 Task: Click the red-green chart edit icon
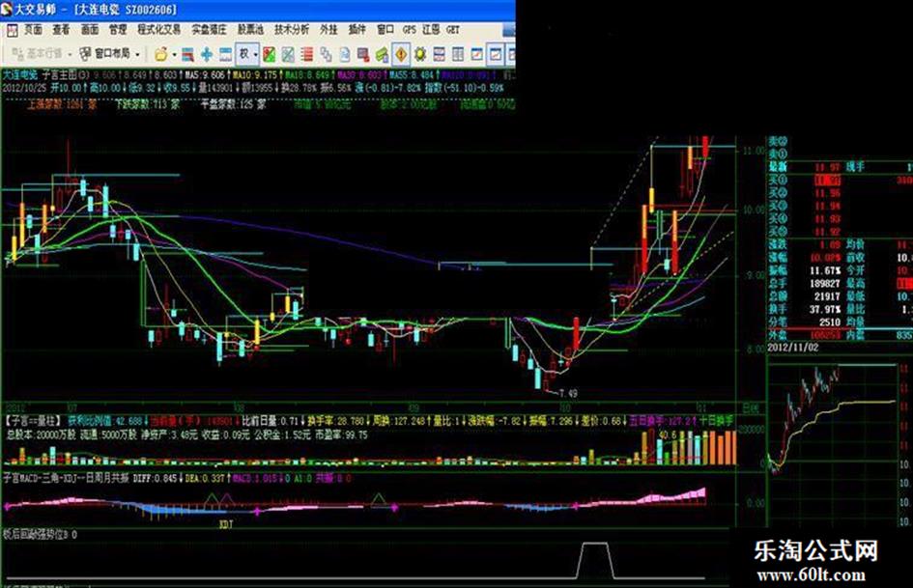[269, 55]
